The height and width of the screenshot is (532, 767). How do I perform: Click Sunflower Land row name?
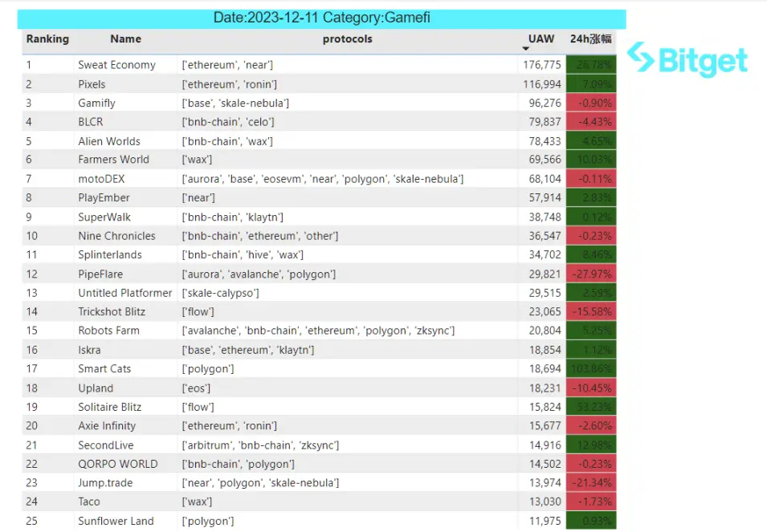point(116,522)
